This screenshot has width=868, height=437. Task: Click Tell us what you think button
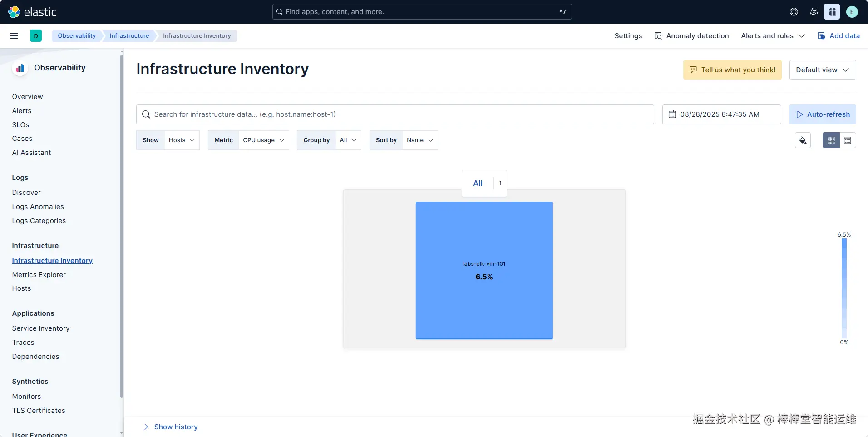point(732,70)
